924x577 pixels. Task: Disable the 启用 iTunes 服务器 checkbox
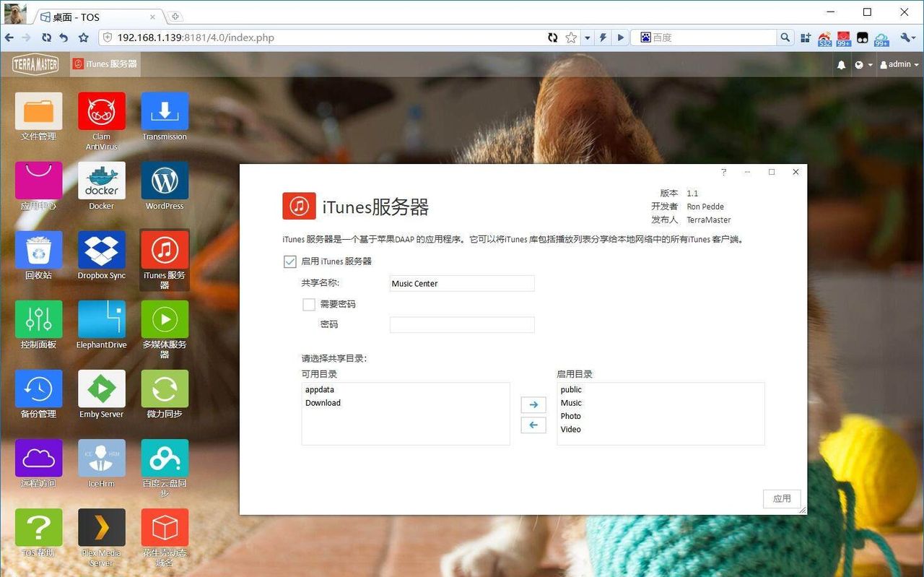[290, 261]
